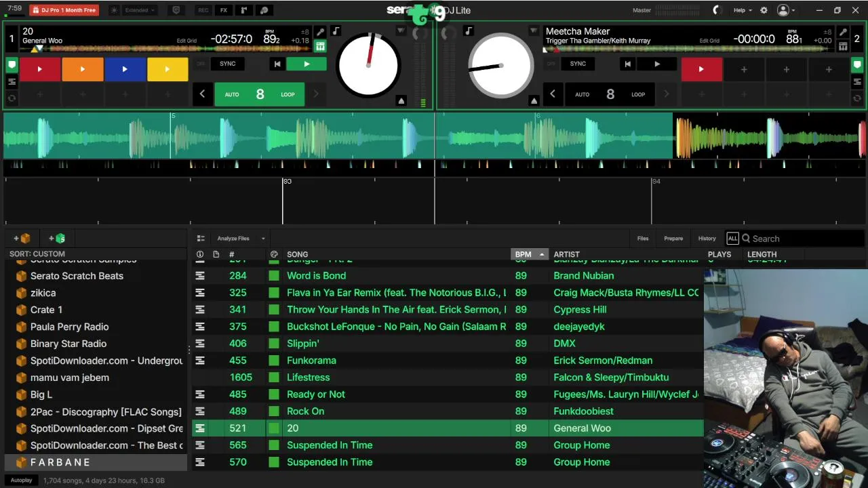Halve loop size on deck 1

(202, 94)
